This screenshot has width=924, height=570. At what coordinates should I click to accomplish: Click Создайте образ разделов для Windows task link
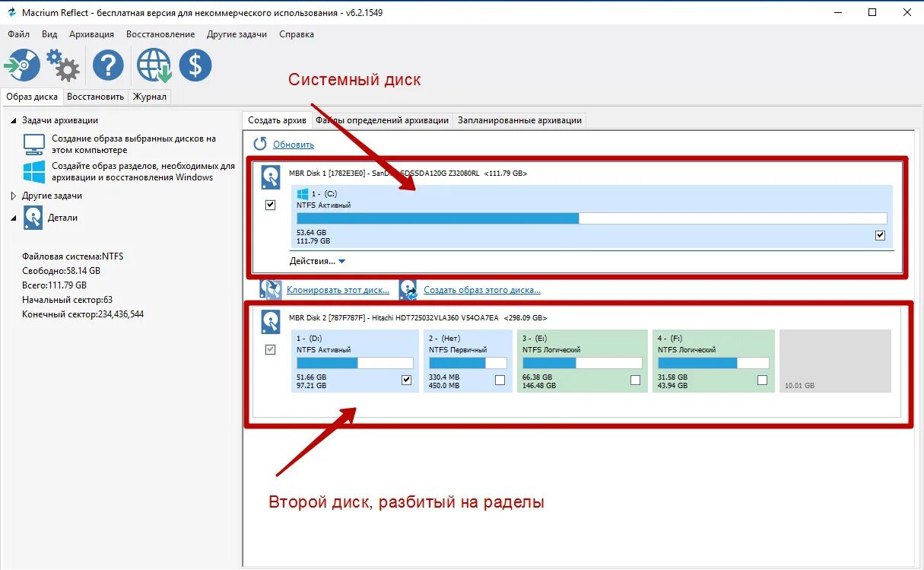click(x=143, y=171)
